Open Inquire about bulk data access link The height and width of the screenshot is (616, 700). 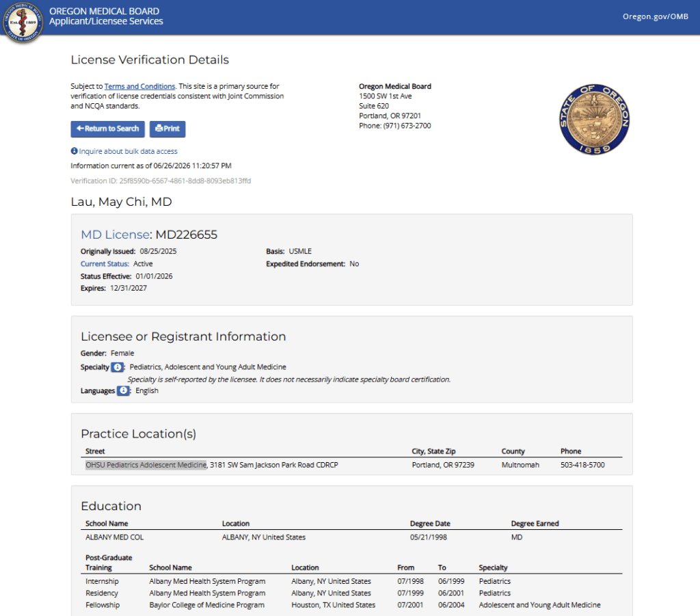(x=128, y=151)
